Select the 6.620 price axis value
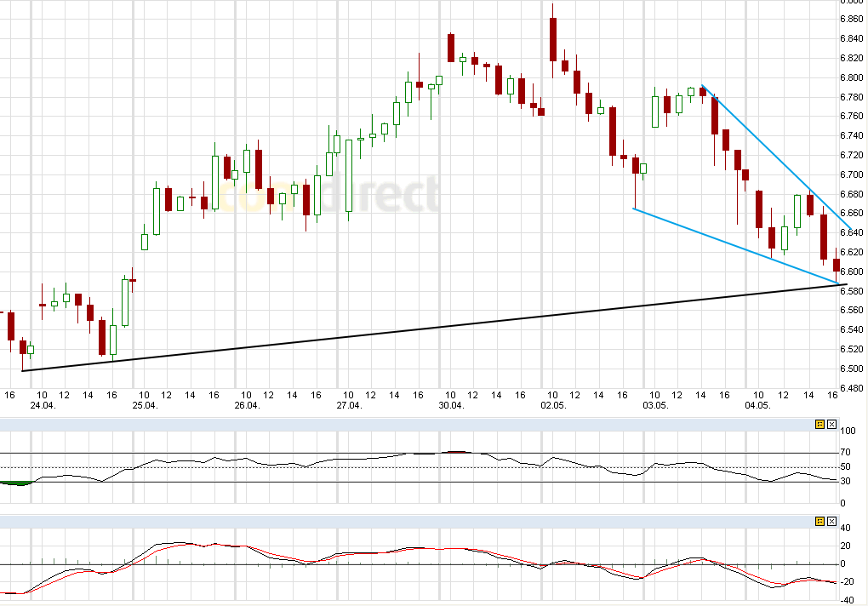 tap(851, 252)
